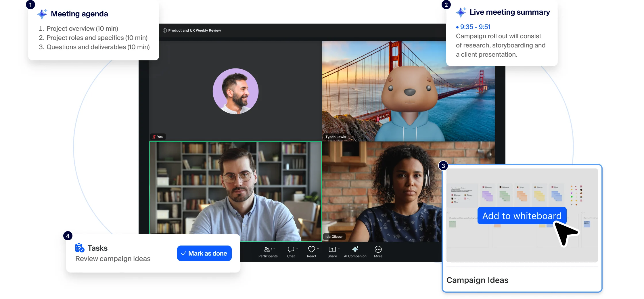Click the Share screen icon

[332, 249]
